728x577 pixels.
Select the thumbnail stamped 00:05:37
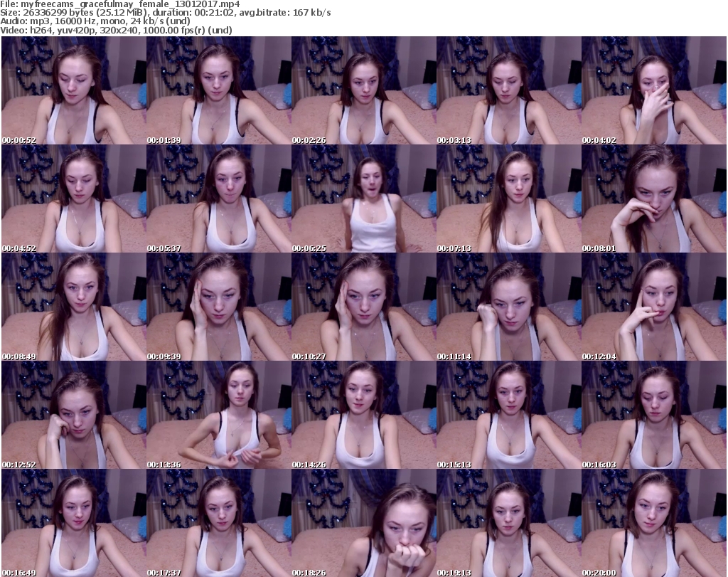(x=219, y=198)
